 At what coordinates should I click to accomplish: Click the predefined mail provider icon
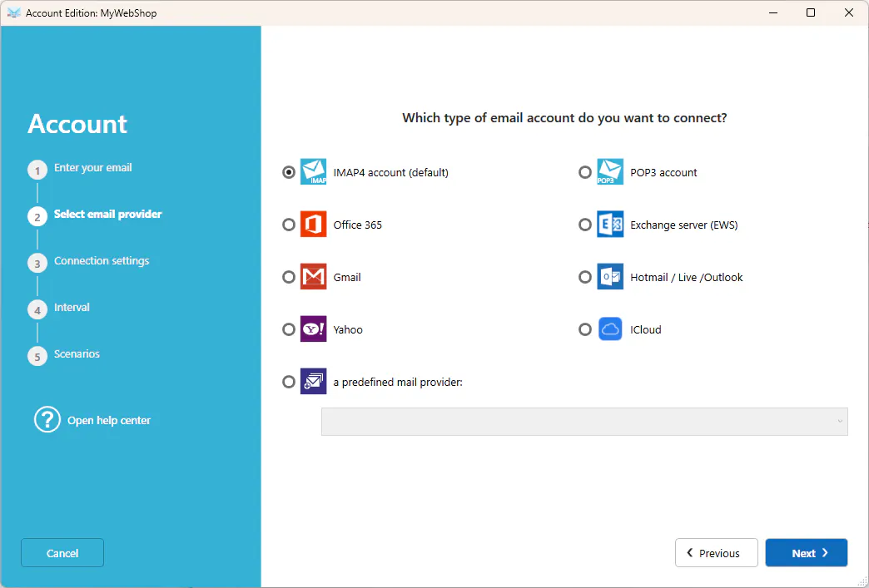pos(313,382)
